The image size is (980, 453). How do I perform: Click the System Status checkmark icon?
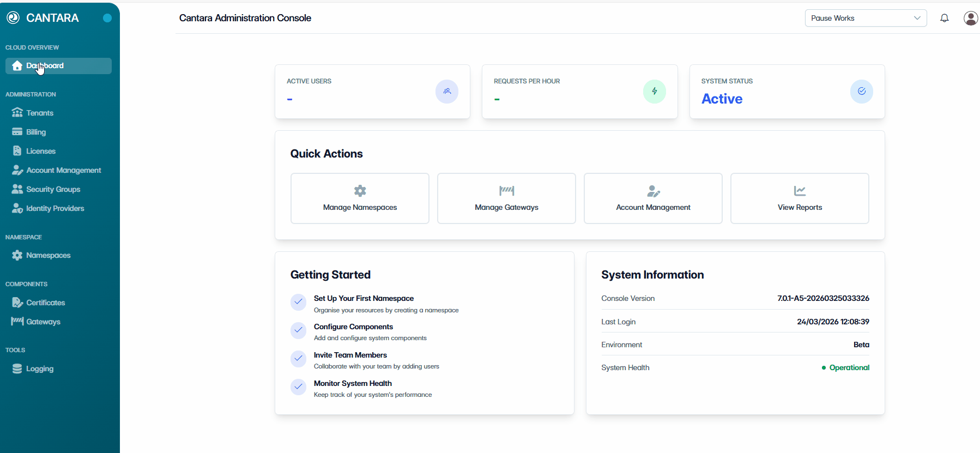(862, 92)
